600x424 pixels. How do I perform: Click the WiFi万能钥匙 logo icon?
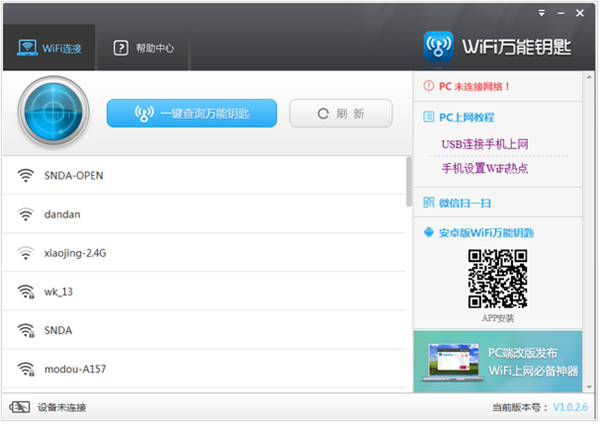(439, 46)
